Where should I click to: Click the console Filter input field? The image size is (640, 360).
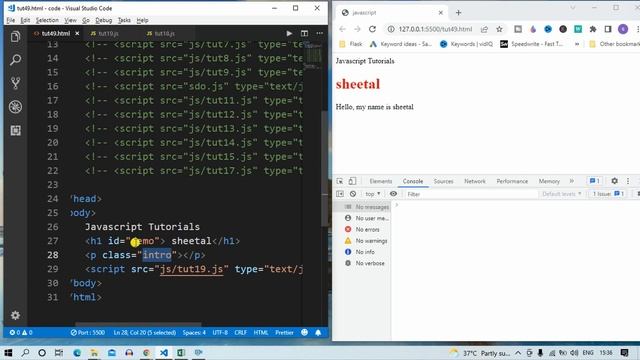click(471, 194)
